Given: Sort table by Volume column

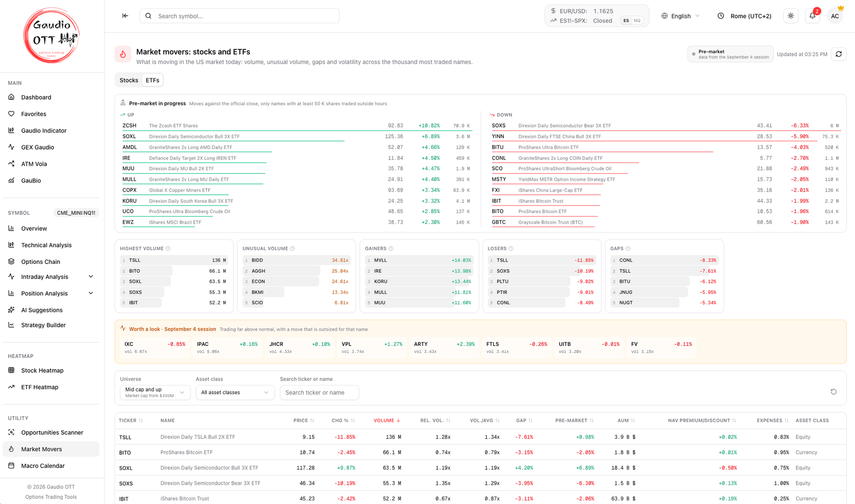Looking at the screenshot, I should (387, 421).
